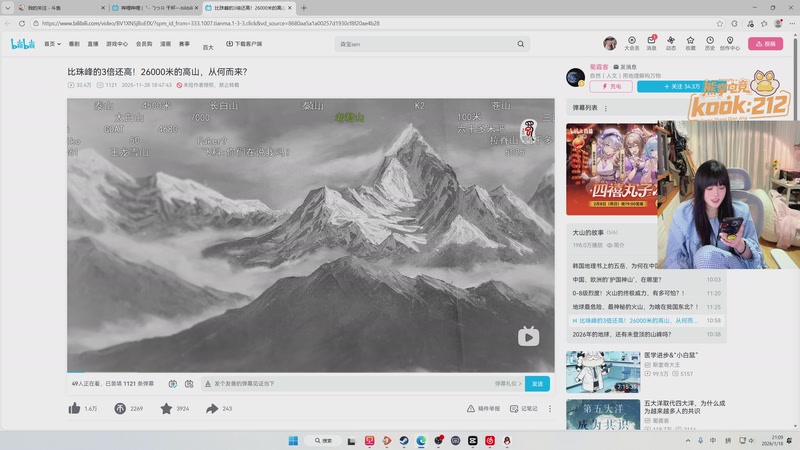This screenshot has height=450, width=800.
Task: Open the Windows Start button
Action: [293, 440]
